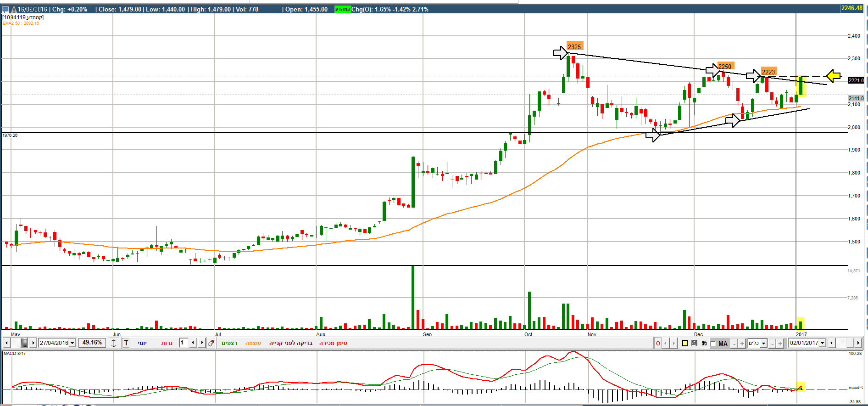This screenshot has height=406, width=868.
Task: Open the end date 02/01/2017 dropdown
Action: pyautogui.click(x=822, y=343)
